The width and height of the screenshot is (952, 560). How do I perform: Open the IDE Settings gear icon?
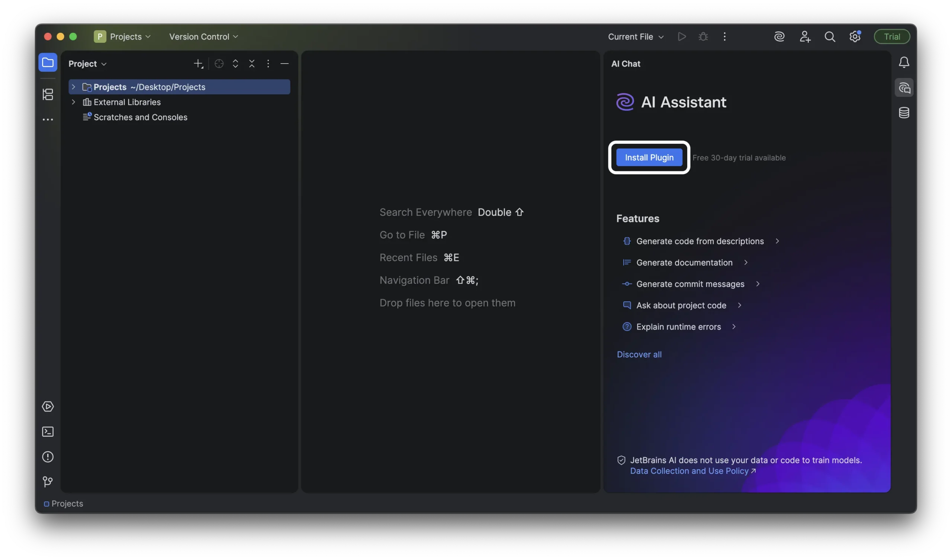click(x=855, y=37)
